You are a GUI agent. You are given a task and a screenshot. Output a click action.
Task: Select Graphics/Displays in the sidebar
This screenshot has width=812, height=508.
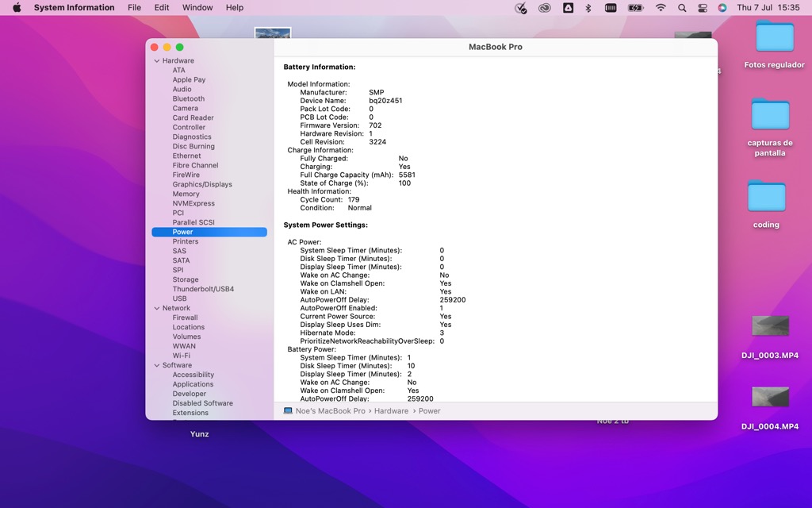[202, 185]
